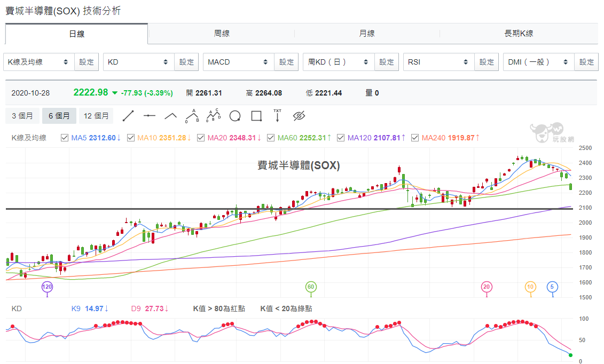The height and width of the screenshot is (364, 604).
Task: Uncheck the MA60 moving average checkbox
Action: tap(271, 138)
